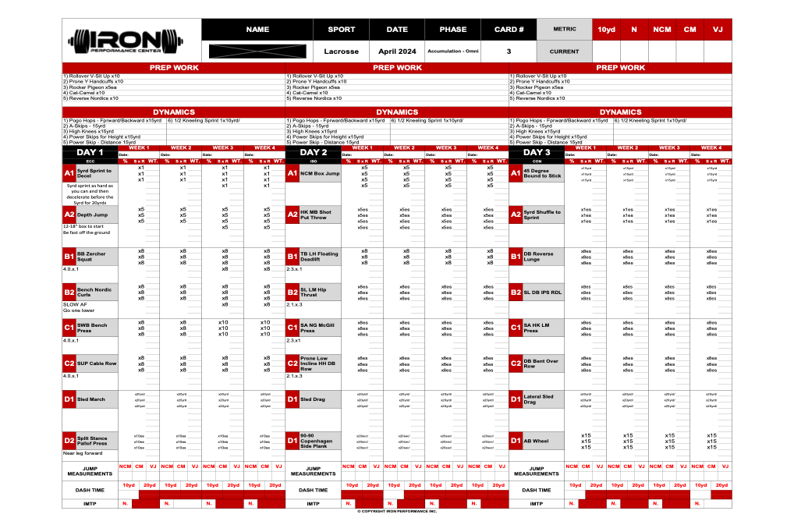Viewport: 794px width, 532px height.
Task: Click the B2 badge for SL DB IPS RDL
Action: [x=515, y=292]
